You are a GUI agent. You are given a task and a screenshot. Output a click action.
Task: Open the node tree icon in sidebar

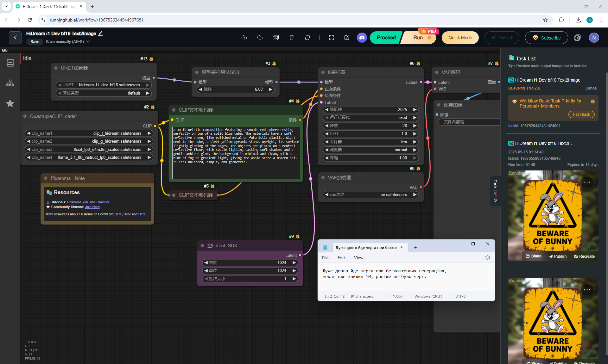10,83
